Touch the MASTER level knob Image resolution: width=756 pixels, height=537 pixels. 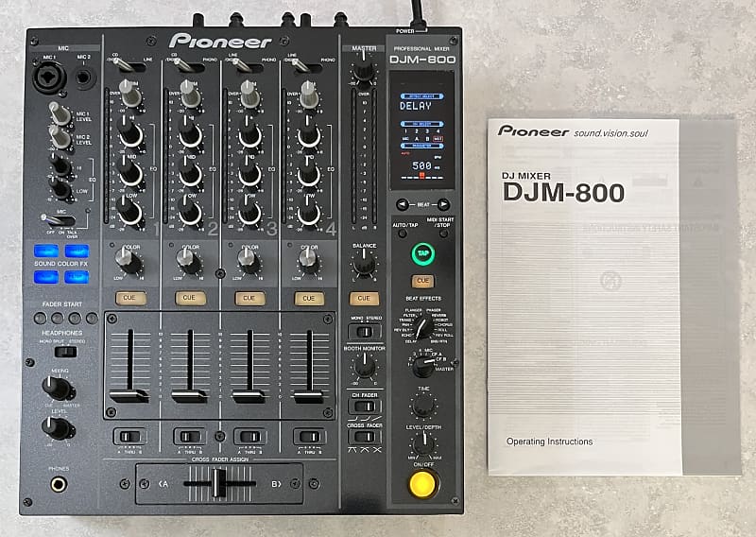point(363,68)
